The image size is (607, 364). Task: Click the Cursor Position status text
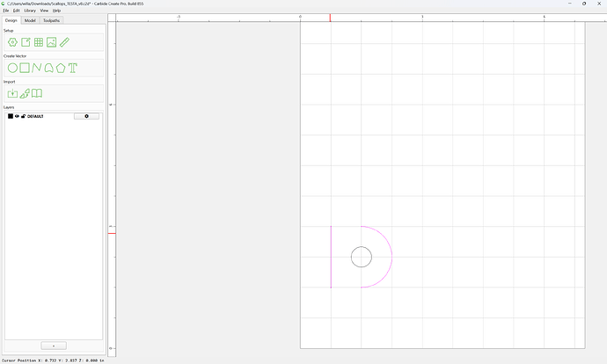[53, 360]
